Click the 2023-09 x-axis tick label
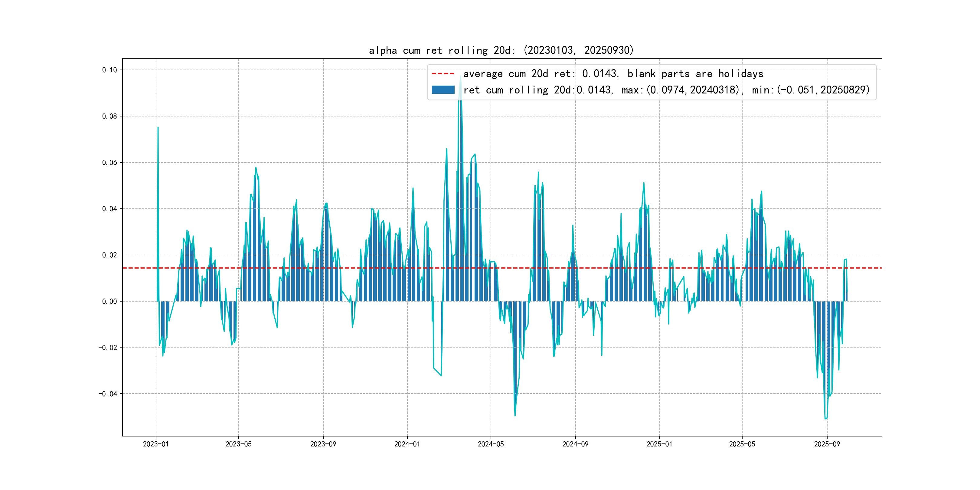The image size is (980, 490). coord(323,444)
